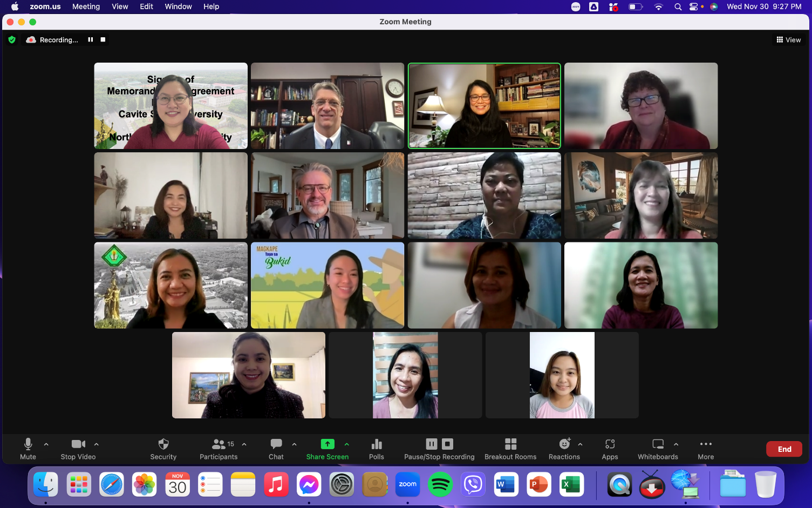Expand the Reactions options arrow
Image resolution: width=812 pixels, height=508 pixels.
point(581,444)
